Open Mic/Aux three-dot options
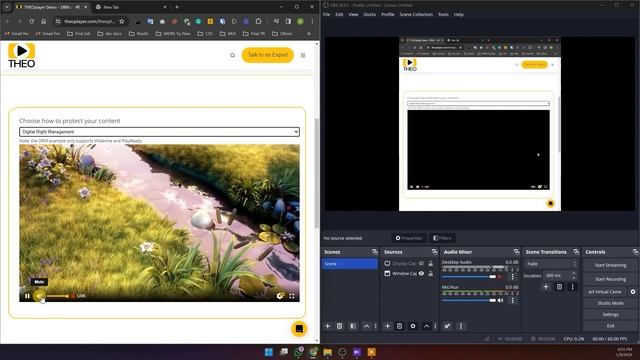 (x=513, y=300)
